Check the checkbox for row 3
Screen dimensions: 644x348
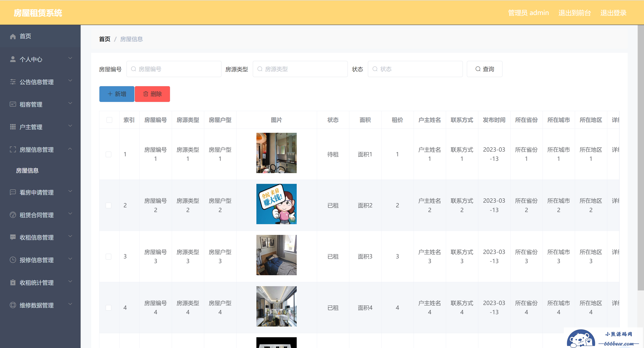(109, 256)
